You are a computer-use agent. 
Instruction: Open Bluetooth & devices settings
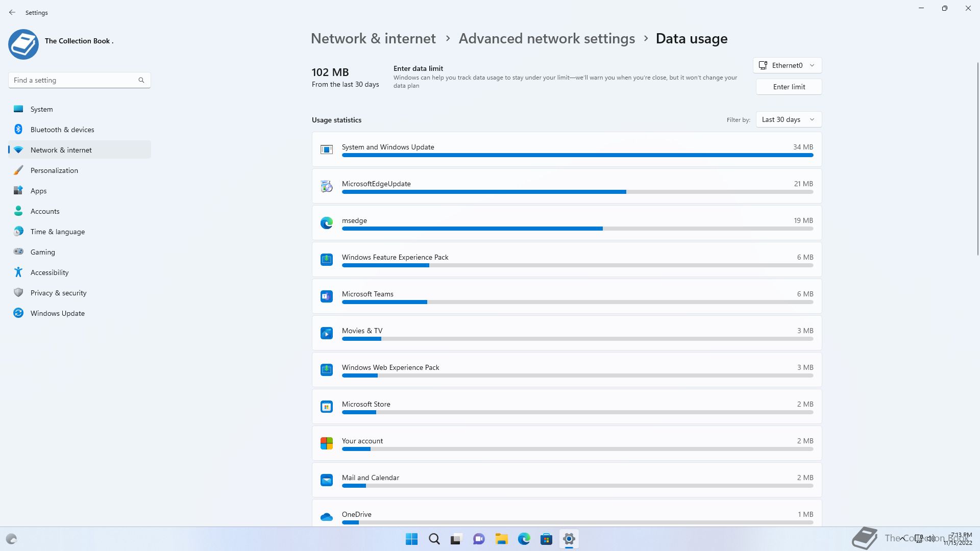point(80,130)
